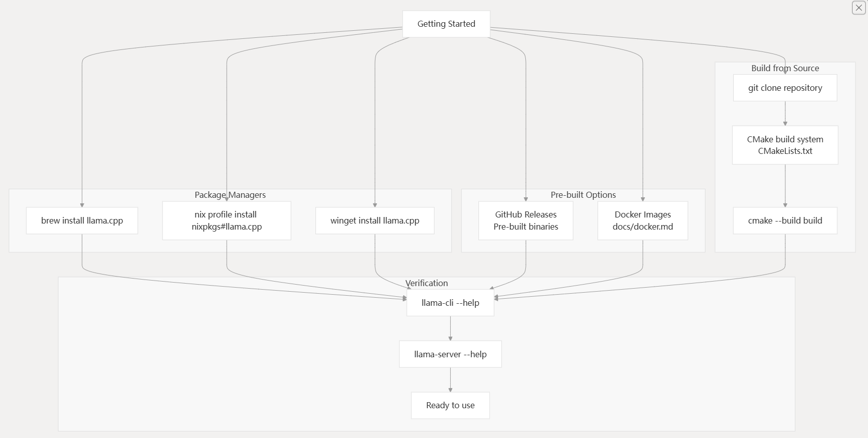Viewport: 868px width, 438px height.
Task: Select the brew install llama.cpp node
Action: 82,221
